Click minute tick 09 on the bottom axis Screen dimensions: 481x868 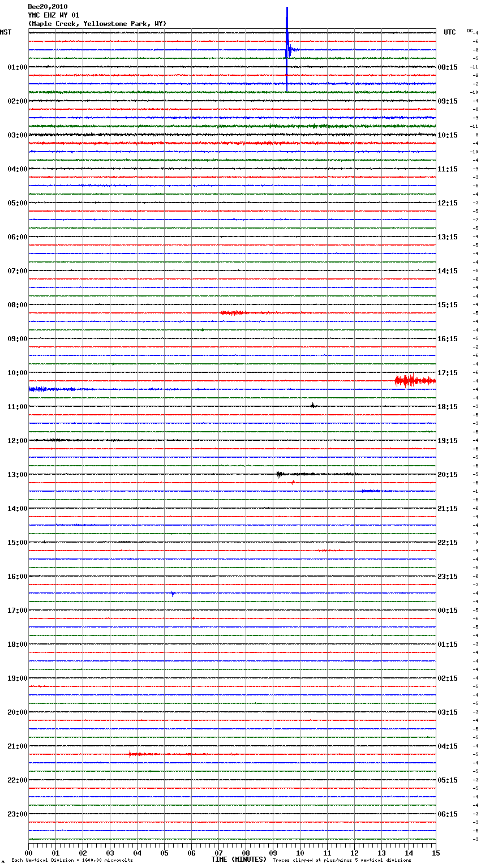coord(273,853)
